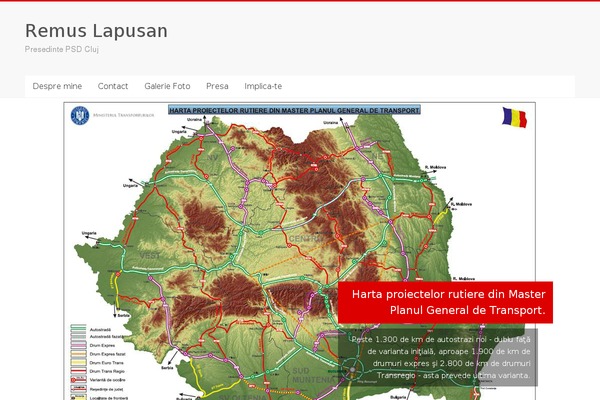Image resolution: width=600 pixels, height=400 pixels.
Task: Open the Galerie Foto menu item
Action: click(x=167, y=86)
